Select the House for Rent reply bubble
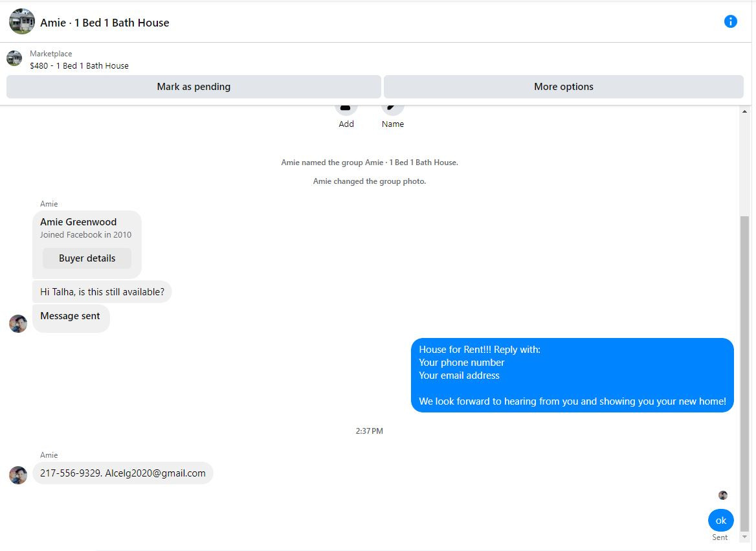The width and height of the screenshot is (756, 551). click(x=572, y=376)
